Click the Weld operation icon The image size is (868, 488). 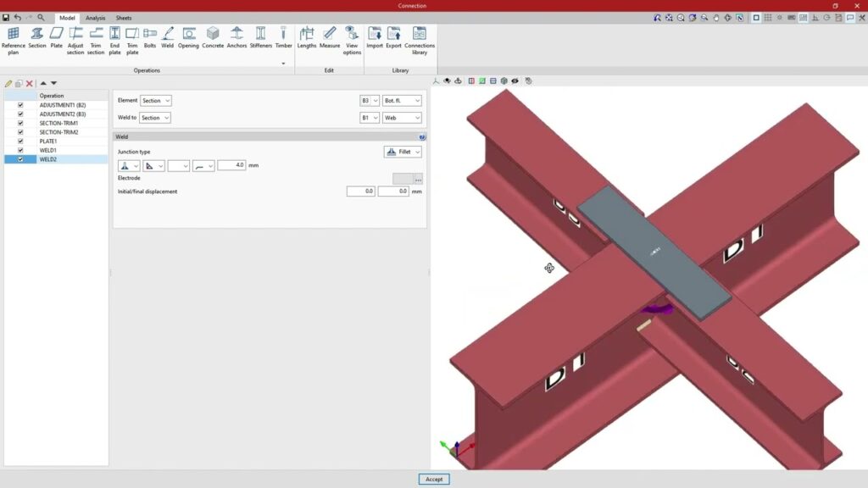tap(167, 36)
